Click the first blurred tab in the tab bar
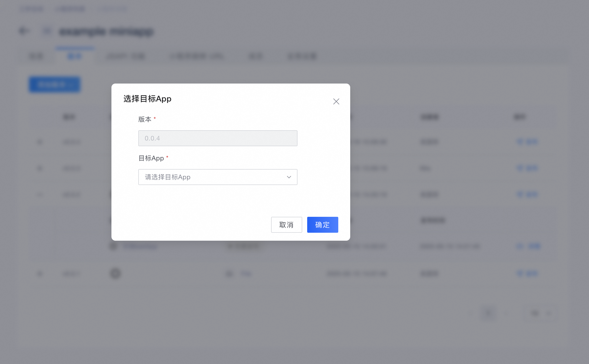Screen dimensions: 589x364 tap(36, 56)
